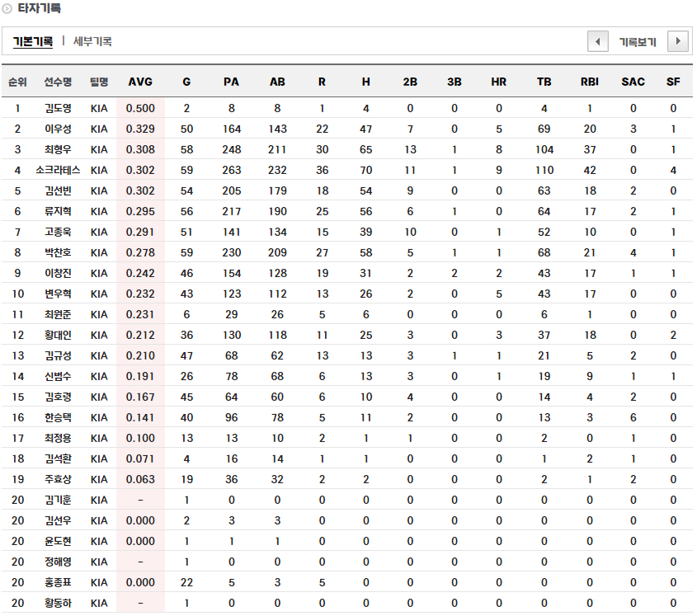
Task: Sort by HR column header
Action: pyautogui.click(x=499, y=82)
